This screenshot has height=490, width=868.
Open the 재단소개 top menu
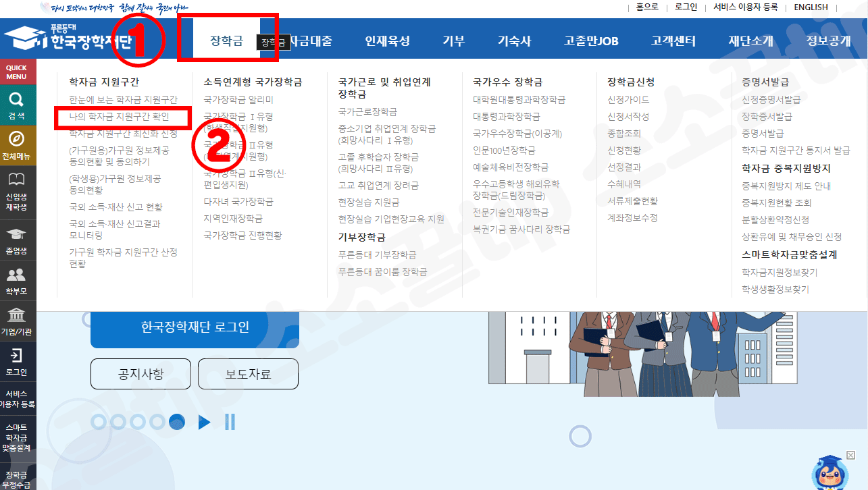click(751, 40)
